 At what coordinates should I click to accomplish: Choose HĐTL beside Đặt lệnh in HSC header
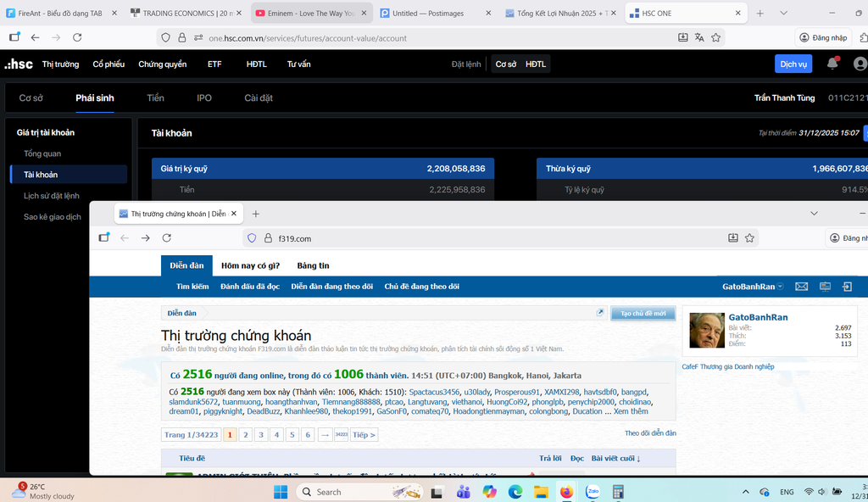536,64
